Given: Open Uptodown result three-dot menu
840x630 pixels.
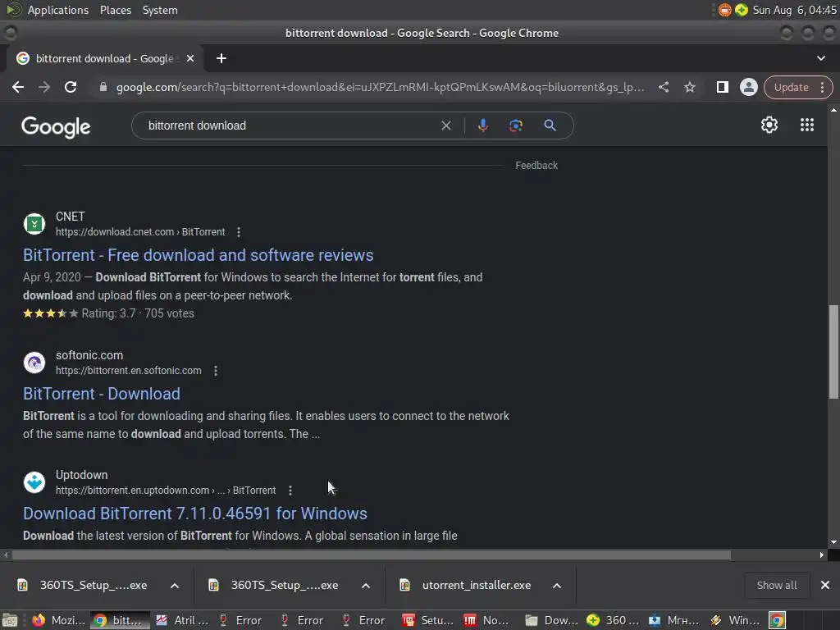Looking at the screenshot, I should tap(290, 491).
